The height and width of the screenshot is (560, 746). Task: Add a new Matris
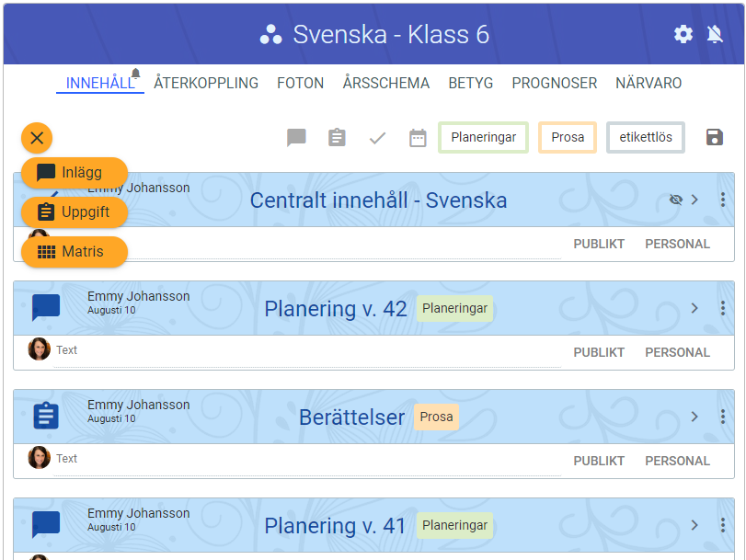point(75,251)
